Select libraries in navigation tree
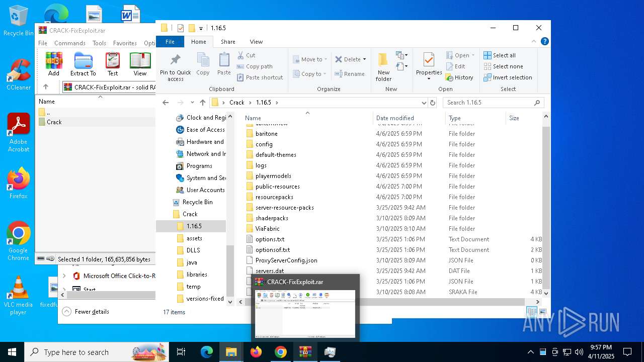Image resolution: width=644 pixels, height=362 pixels. pos(197,275)
